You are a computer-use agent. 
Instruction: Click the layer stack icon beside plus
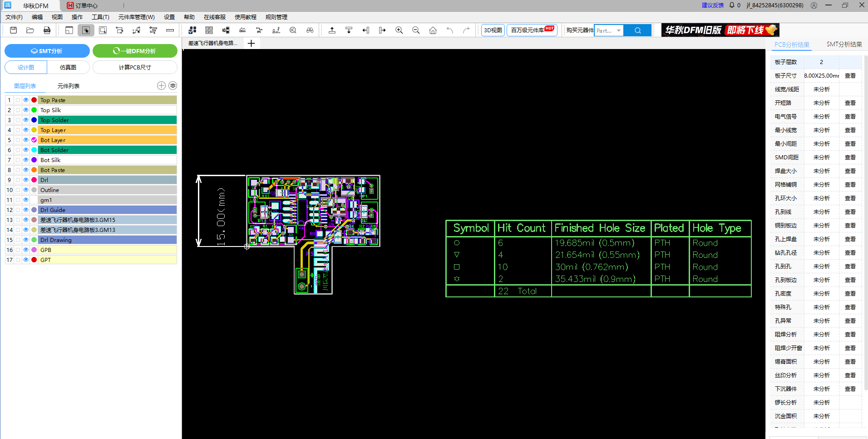coord(173,86)
